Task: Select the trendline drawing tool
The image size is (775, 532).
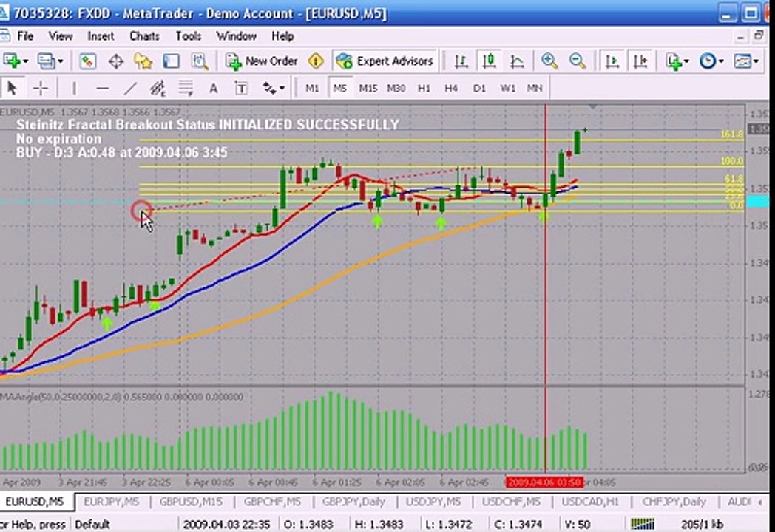Action: point(130,89)
